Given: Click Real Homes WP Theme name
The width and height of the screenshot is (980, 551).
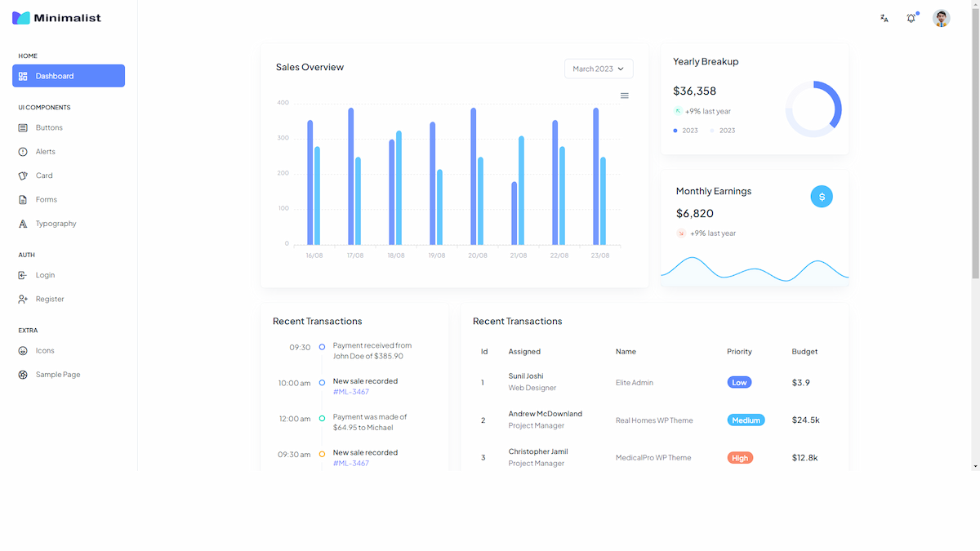Looking at the screenshot, I should pyautogui.click(x=654, y=420).
